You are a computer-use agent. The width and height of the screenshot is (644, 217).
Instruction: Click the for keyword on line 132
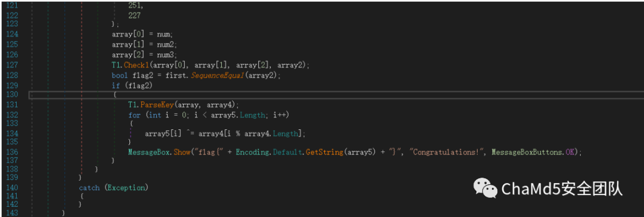click(x=134, y=115)
